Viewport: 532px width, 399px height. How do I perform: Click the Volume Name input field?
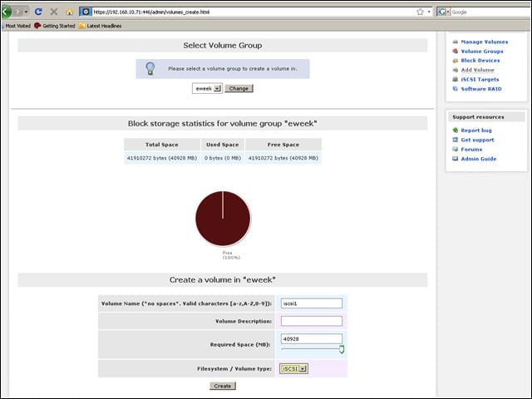tap(312, 303)
